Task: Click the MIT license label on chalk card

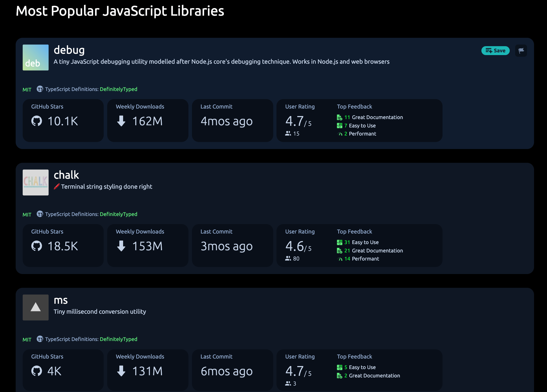Action: (27, 215)
